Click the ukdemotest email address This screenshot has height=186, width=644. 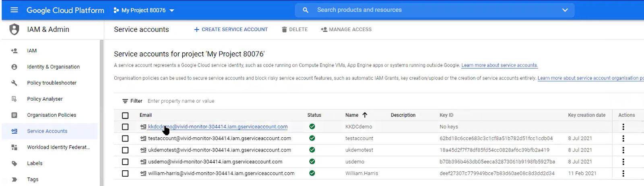click(x=219, y=150)
